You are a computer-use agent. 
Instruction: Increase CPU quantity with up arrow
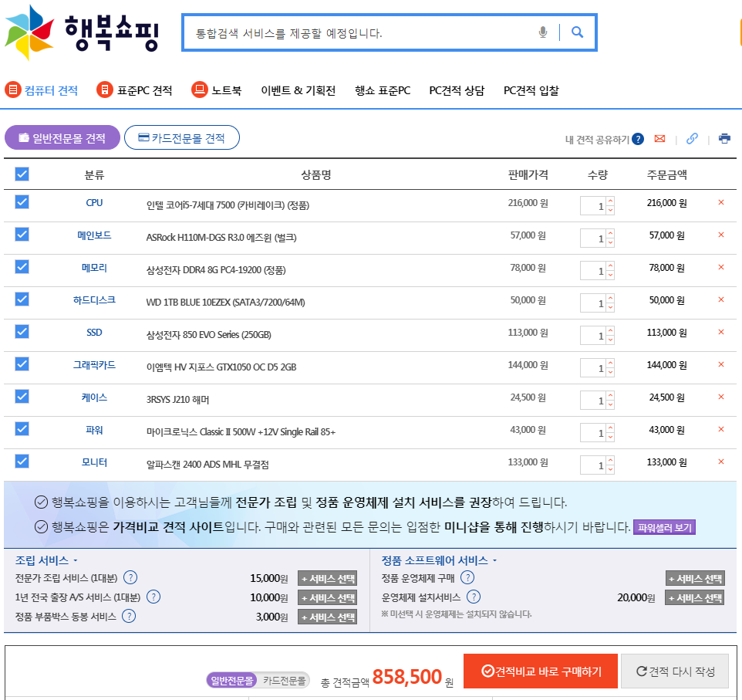610,201
